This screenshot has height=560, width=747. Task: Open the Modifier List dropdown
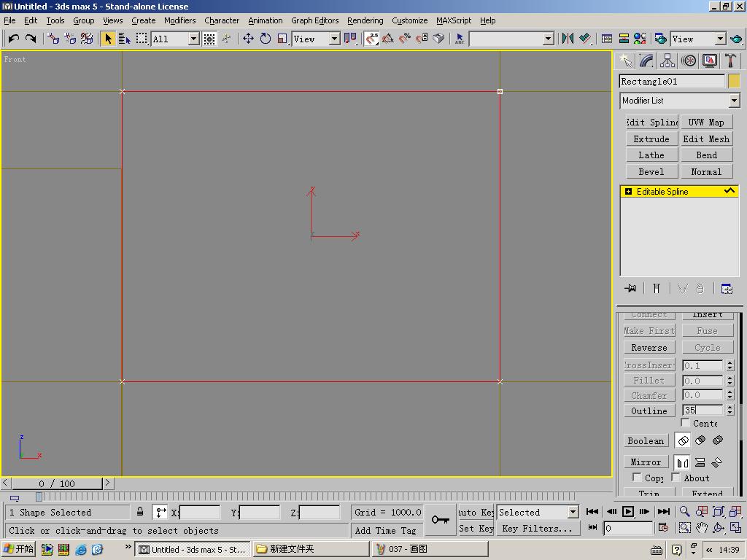(734, 101)
